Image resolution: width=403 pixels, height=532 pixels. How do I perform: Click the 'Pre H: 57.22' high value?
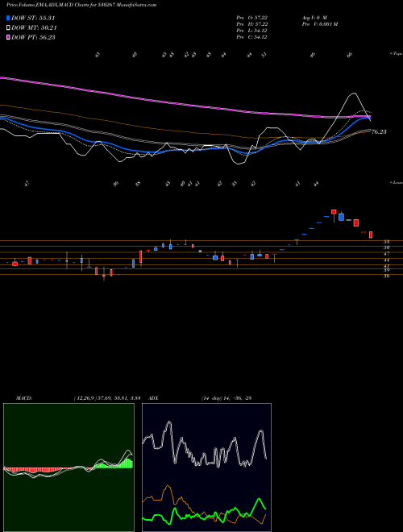pos(251,24)
